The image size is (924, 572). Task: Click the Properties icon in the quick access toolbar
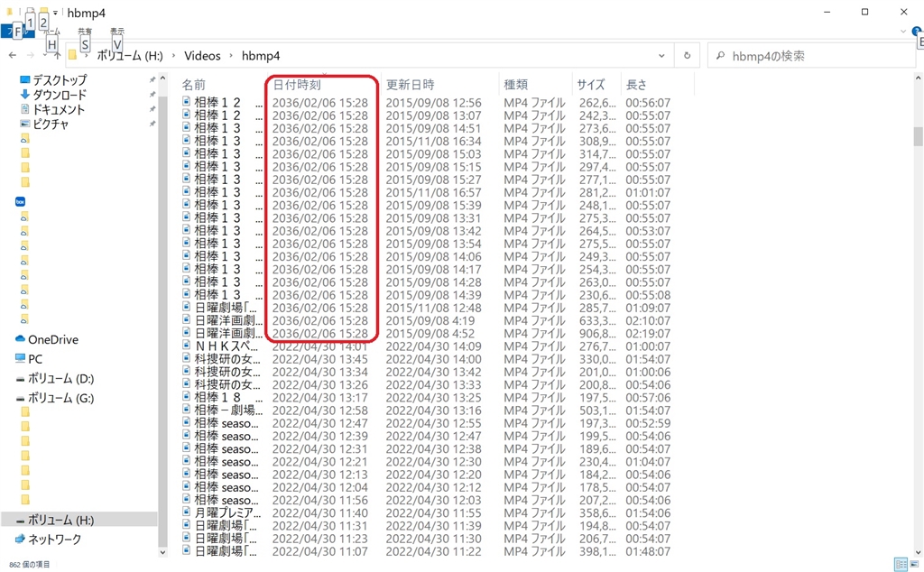point(30,11)
